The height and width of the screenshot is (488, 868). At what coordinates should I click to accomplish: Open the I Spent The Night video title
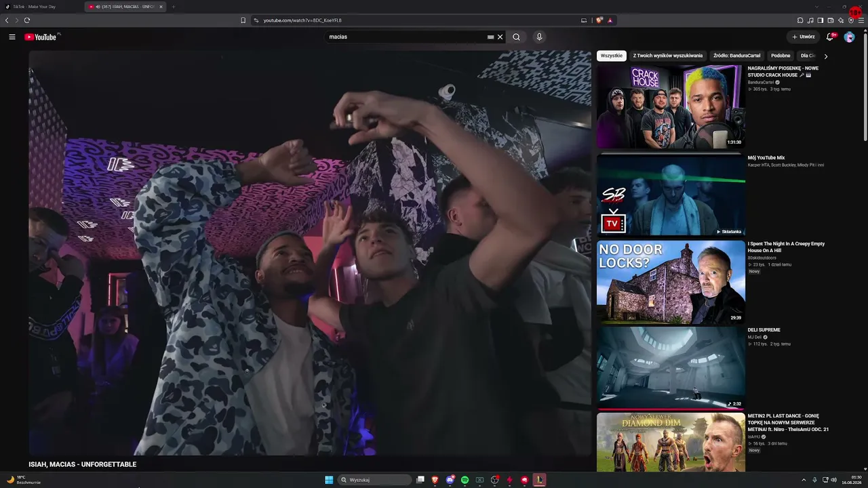[786, 247]
